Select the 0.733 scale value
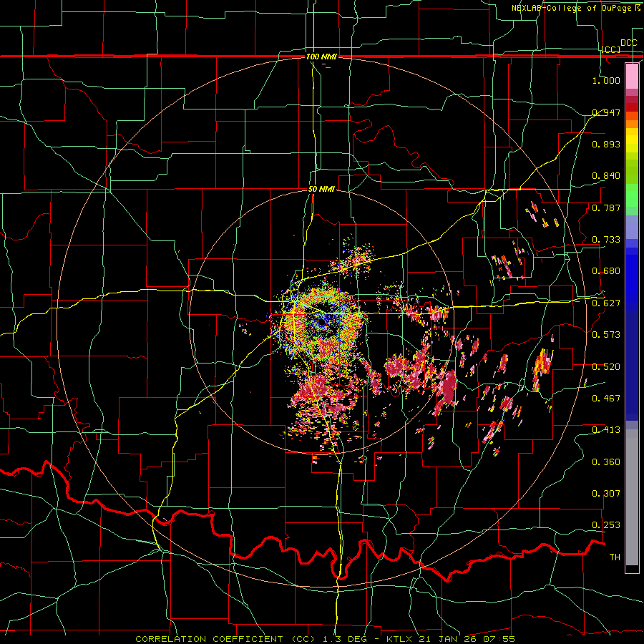Screen dimensions: 644x644 606,240
